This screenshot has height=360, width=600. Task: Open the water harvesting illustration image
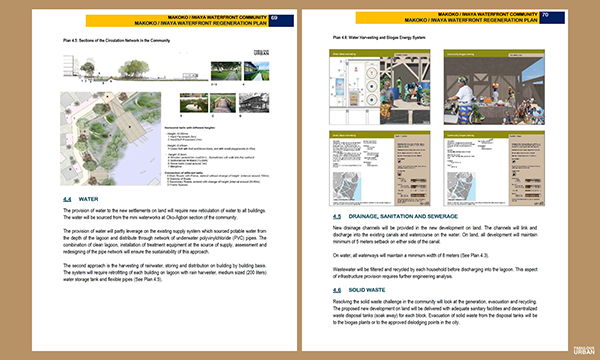click(x=380, y=87)
